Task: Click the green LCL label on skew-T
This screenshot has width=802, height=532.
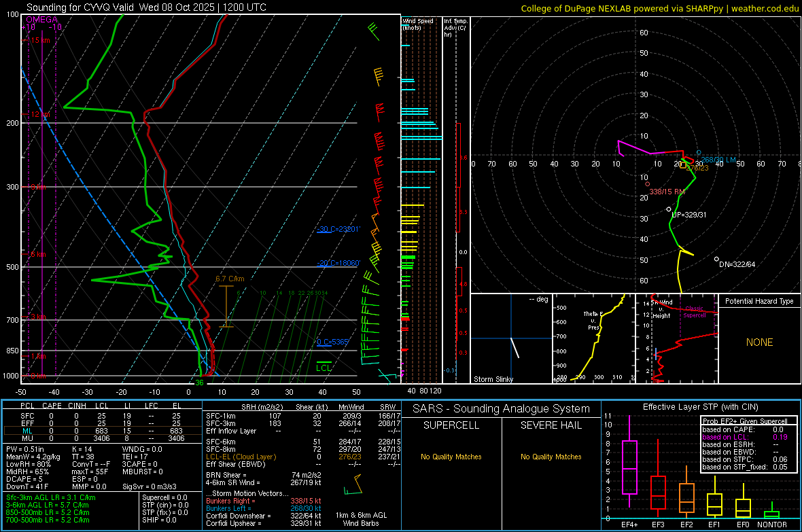Action: tap(324, 368)
